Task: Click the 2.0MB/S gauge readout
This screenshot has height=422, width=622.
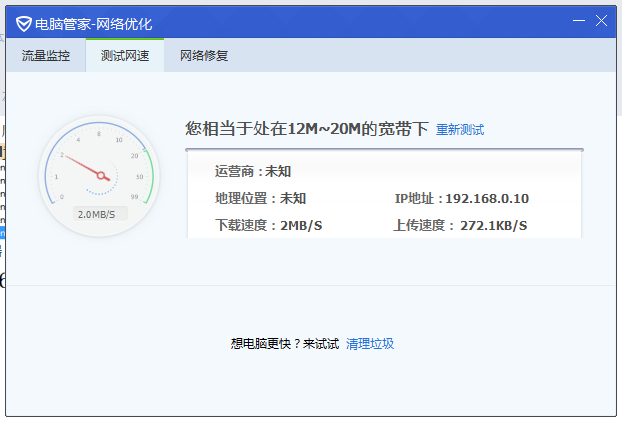Action: click(100, 214)
